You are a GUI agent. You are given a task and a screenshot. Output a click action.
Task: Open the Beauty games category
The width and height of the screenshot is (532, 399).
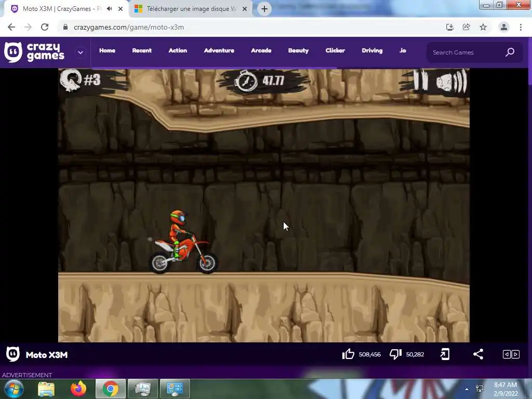pos(298,50)
